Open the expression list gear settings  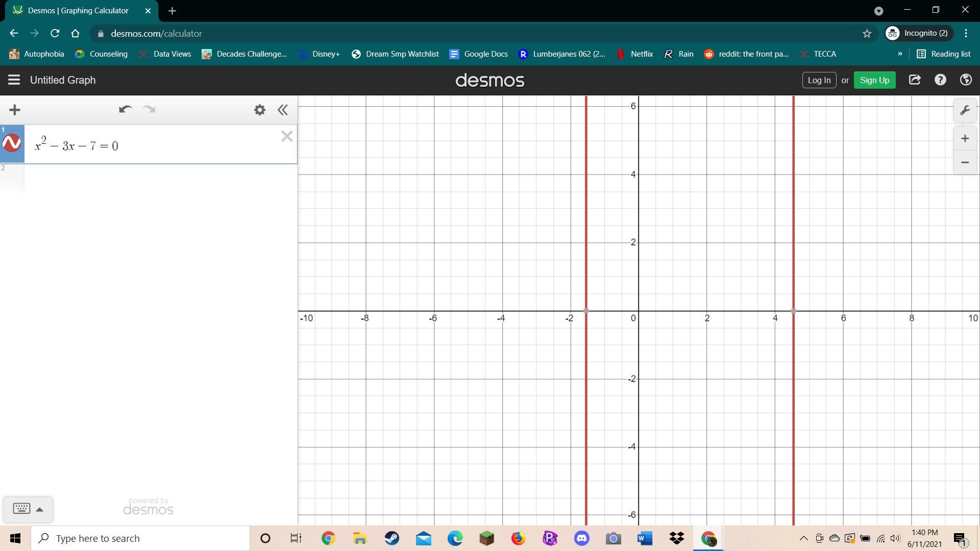[x=260, y=110]
